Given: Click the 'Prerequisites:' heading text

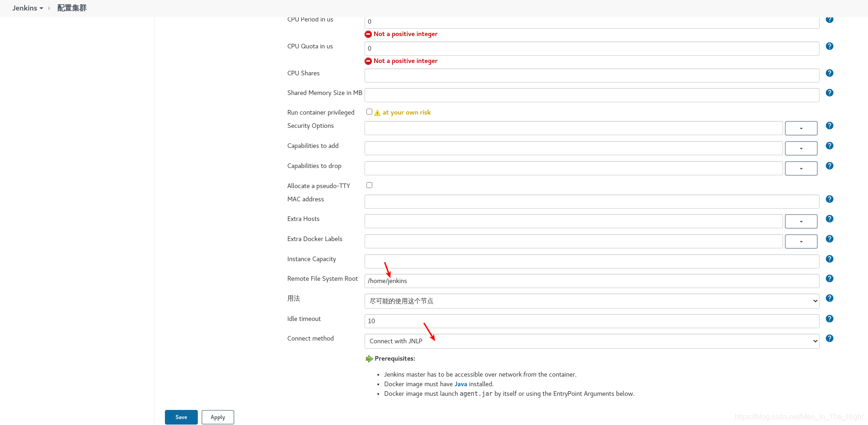Looking at the screenshot, I should [x=395, y=359].
